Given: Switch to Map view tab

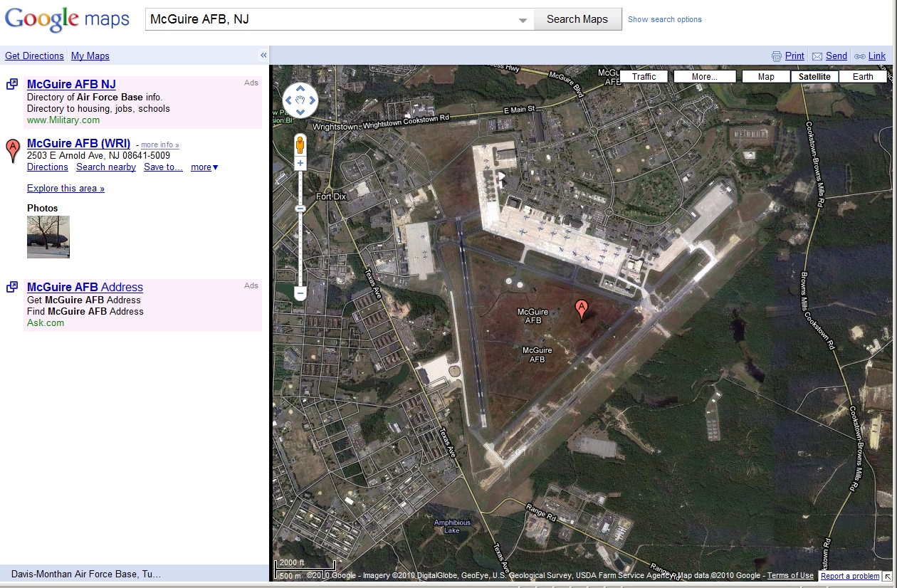Looking at the screenshot, I should pyautogui.click(x=765, y=76).
